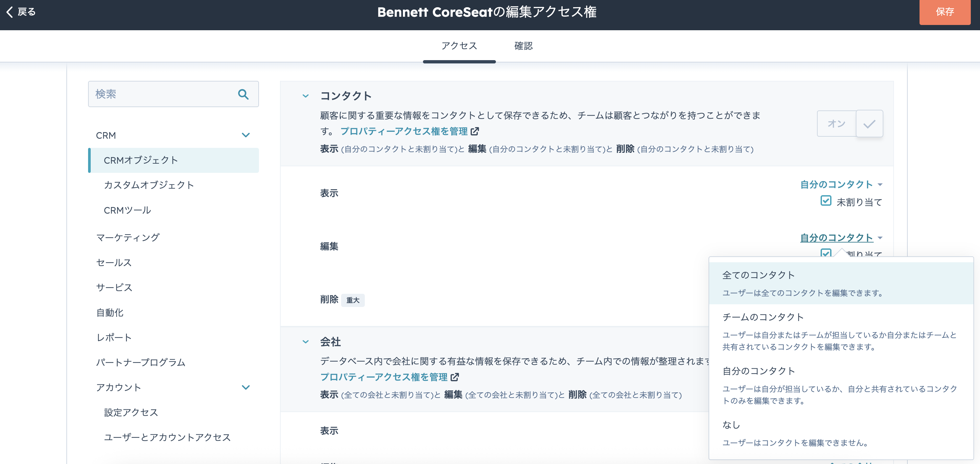This screenshot has height=464, width=980.
Task: Click the 編集 row label in コンタクト
Action: (329, 246)
